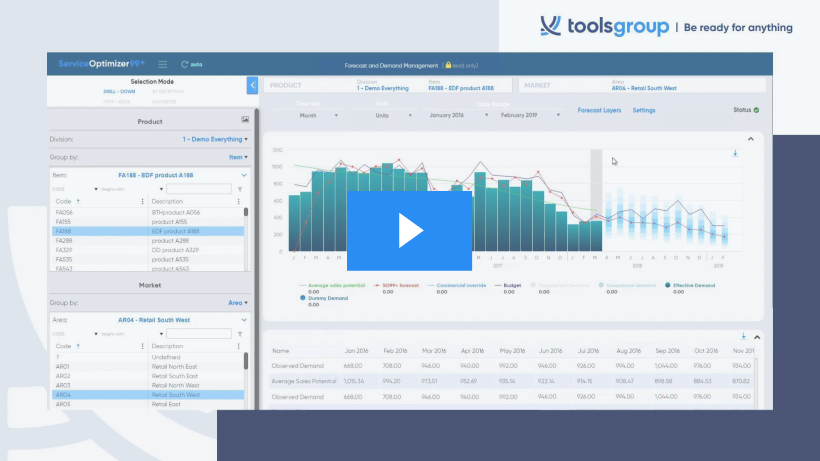The height and width of the screenshot is (461, 820).
Task: Select area row AR02 Retail South East
Action: pos(148,376)
